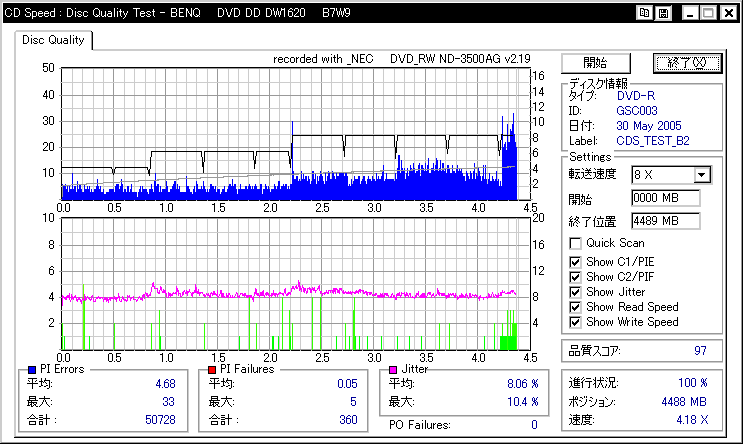Image resolution: width=743 pixels, height=444 pixels.
Task: Toggle the Show Jitter checkbox
Action: (575, 292)
